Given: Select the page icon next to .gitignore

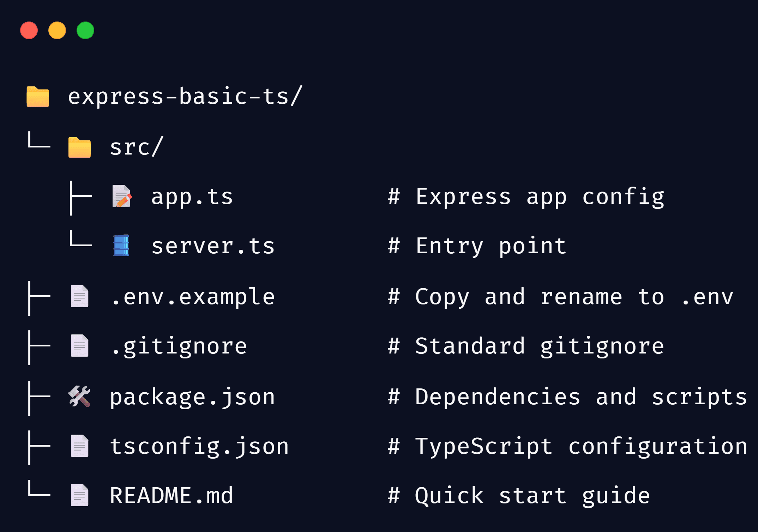Looking at the screenshot, I should [80, 346].
